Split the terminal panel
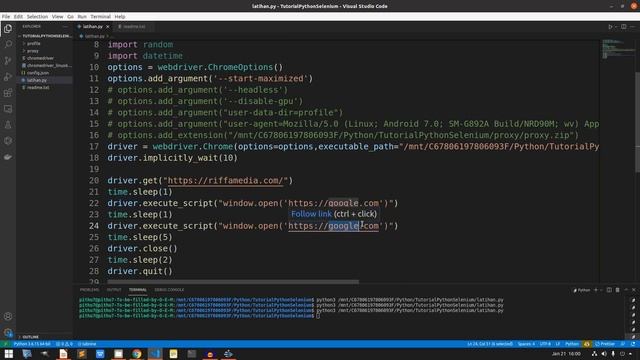 609,290
